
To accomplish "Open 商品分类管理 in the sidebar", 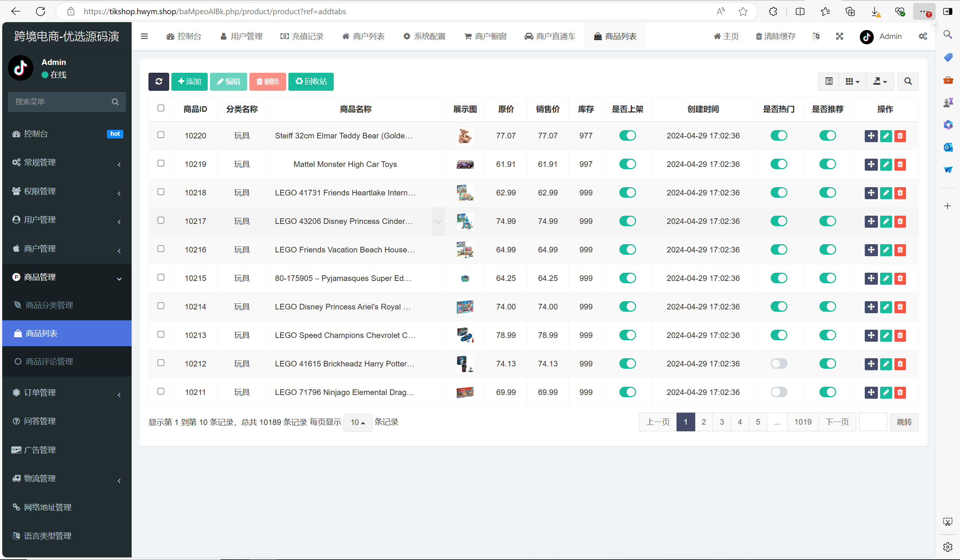I will coord(49,305).
